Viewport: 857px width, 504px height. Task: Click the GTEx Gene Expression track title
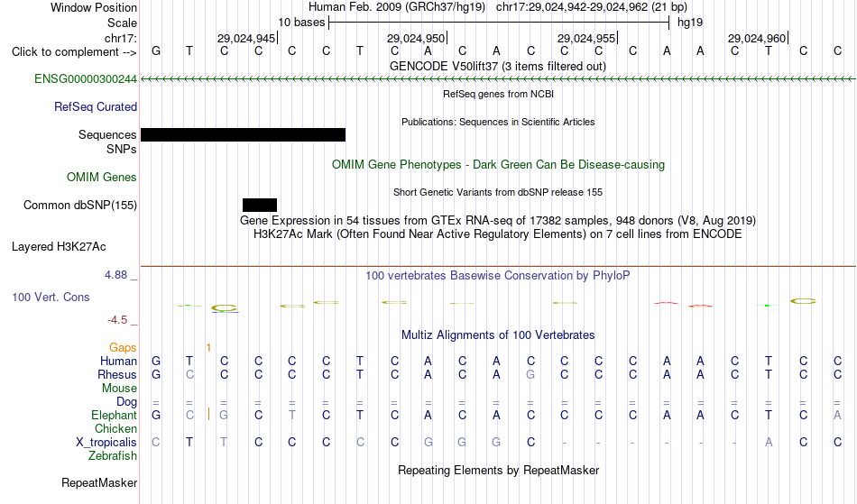pyautogui.click(x=498, y=221)
